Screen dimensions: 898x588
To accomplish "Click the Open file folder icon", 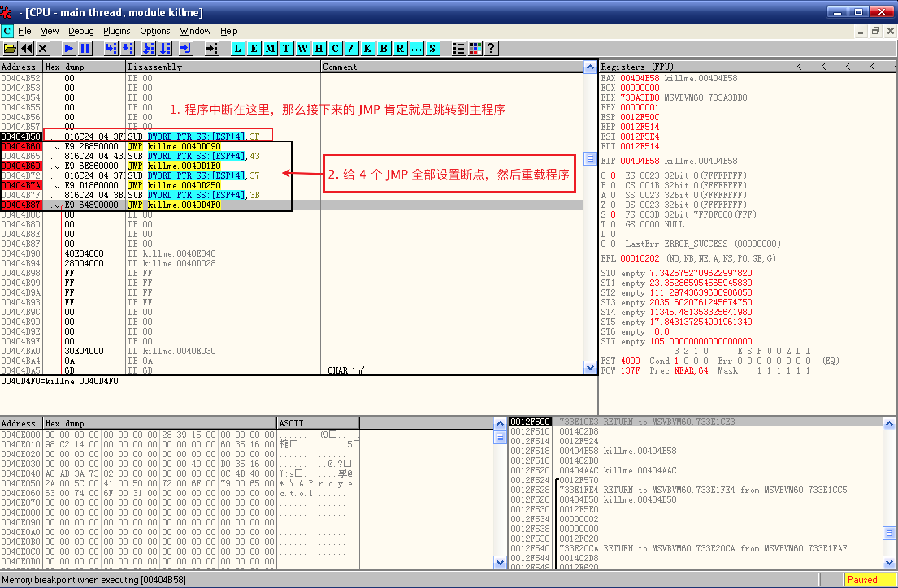I will point(10,49).
